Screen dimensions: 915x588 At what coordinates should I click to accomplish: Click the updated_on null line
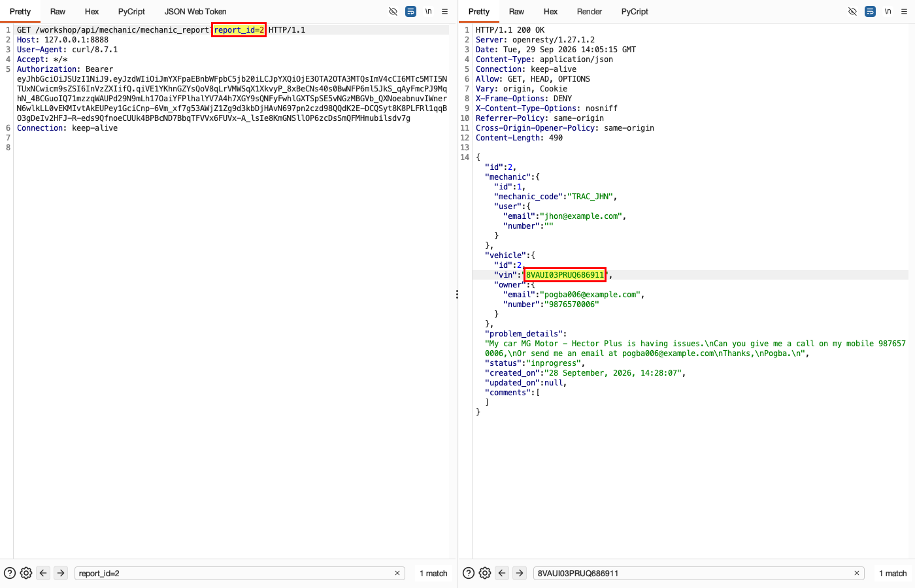click(x=526, y=383)
